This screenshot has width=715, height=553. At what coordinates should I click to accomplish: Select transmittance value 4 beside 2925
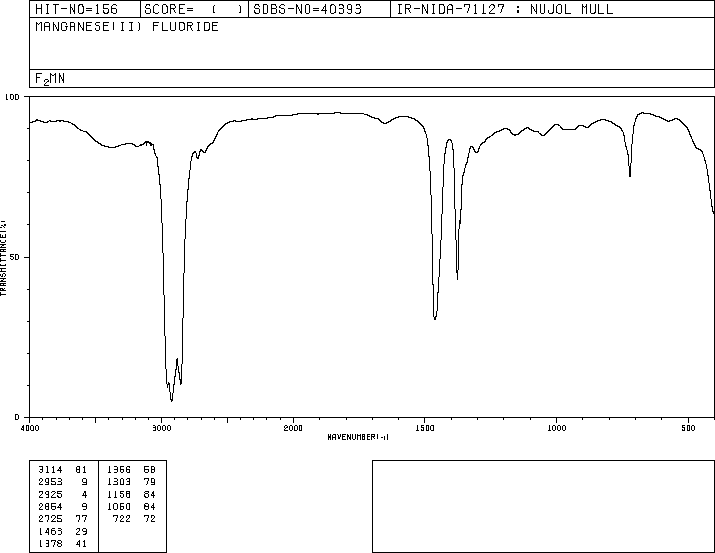click(x=84, y=494)
